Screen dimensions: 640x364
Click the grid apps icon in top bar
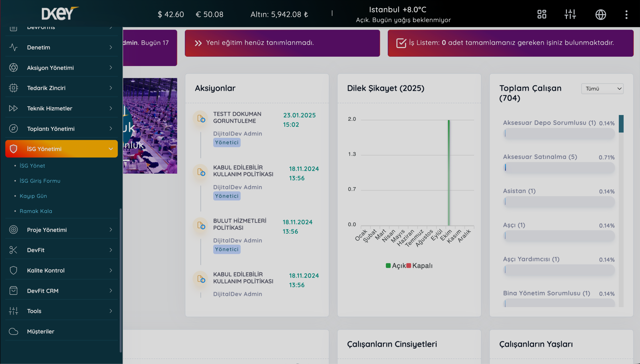(542, 14)
